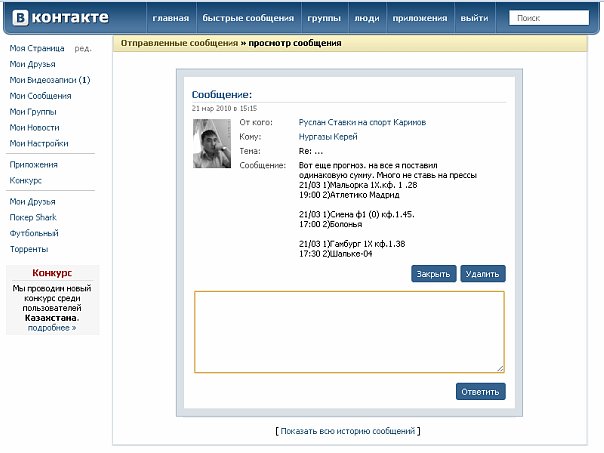Go to быстрые сообщения in top menu

point(248,19)
